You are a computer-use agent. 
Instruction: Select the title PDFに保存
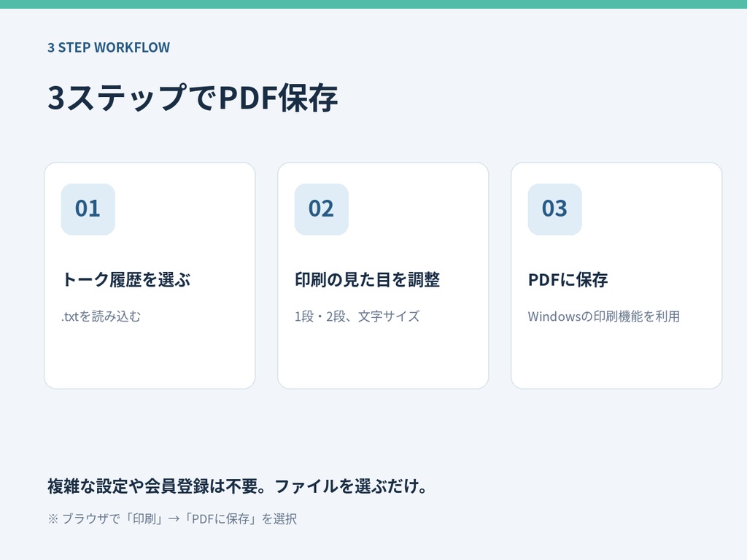[x=568, y=279]
